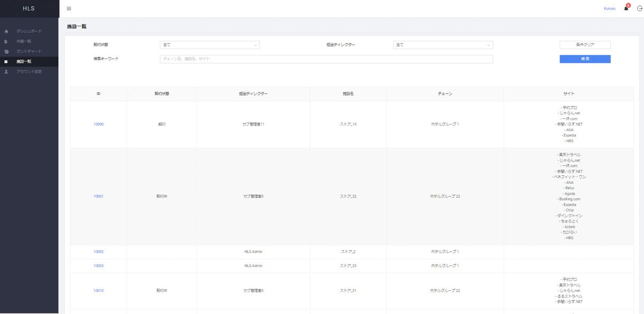Click the icon beside 施設一覧 in sidebar
The height and width of the screenshot is (314, 644).
(6, 62)
